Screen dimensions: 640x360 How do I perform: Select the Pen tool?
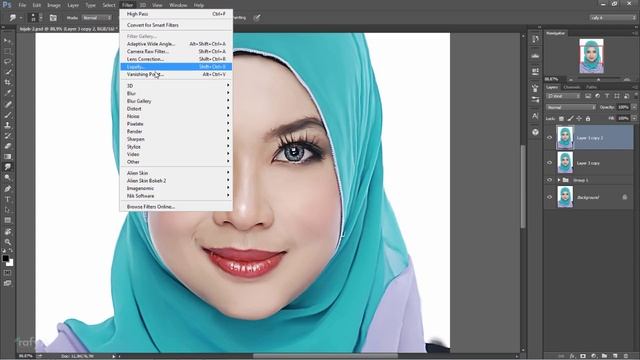[x=7, y=189]
